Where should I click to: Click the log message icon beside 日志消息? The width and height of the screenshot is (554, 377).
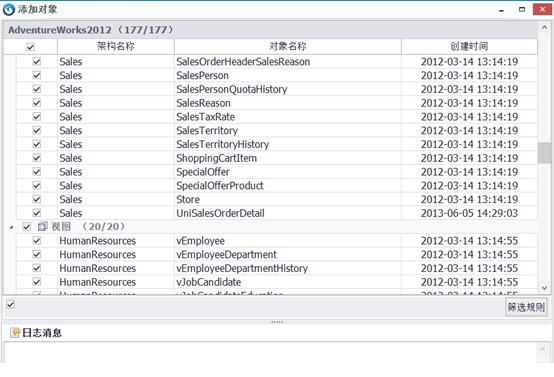pyautogui.click(x=15, y=332)
